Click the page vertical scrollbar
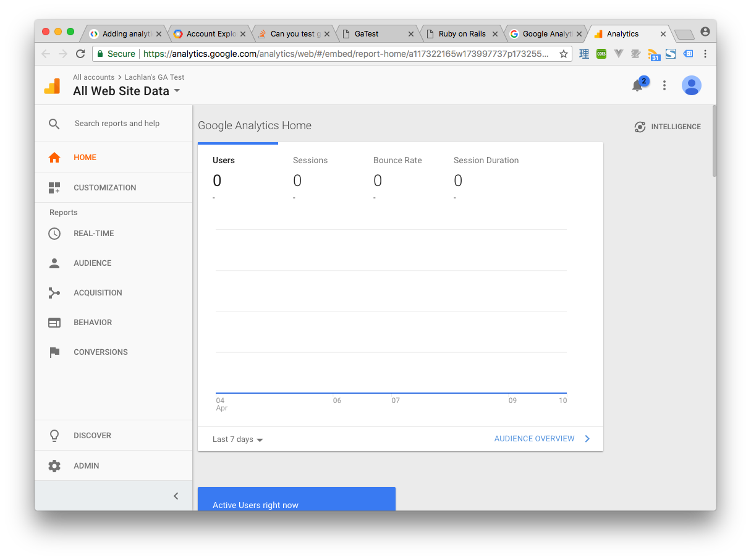This screenshot has height=560, width=751. (715, 141)
